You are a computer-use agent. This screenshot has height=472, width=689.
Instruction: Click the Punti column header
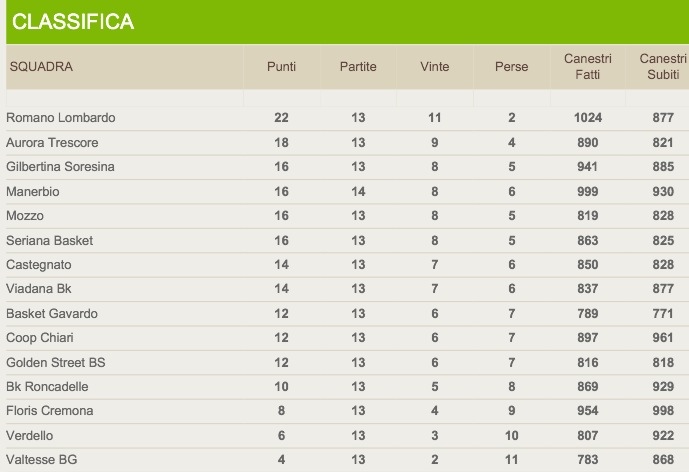click(x=281, y=67)
